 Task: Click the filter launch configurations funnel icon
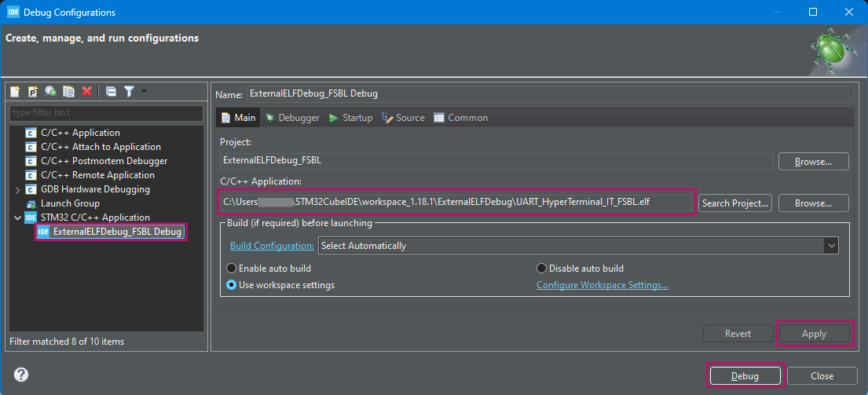129,92
